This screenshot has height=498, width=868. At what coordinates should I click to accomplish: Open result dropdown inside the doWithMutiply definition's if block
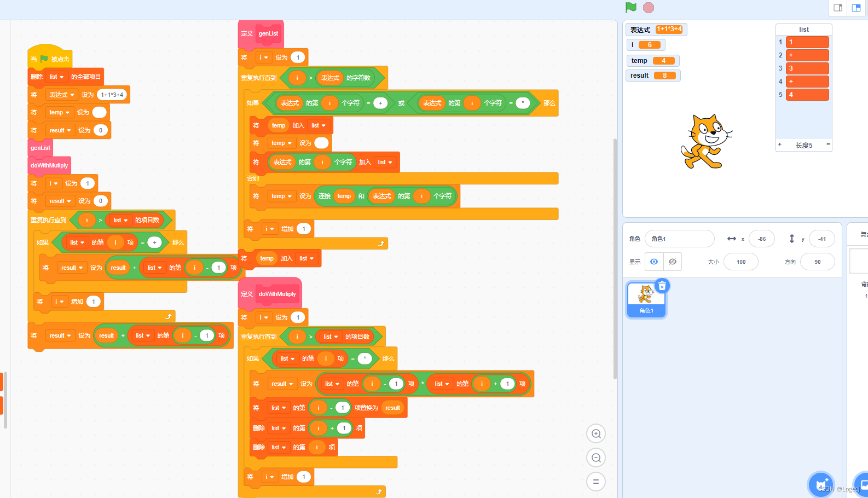coord(282,384)
